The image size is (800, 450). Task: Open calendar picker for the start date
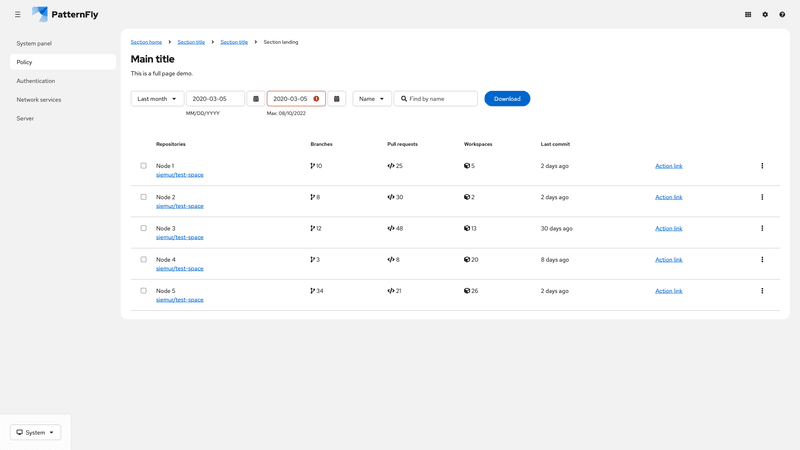[256, 98]
